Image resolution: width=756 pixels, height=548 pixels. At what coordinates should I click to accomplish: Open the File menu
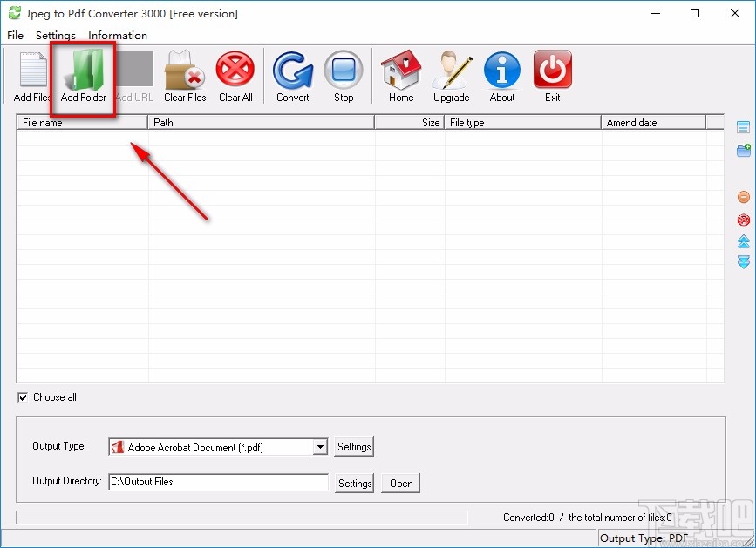tap(14, 36)
